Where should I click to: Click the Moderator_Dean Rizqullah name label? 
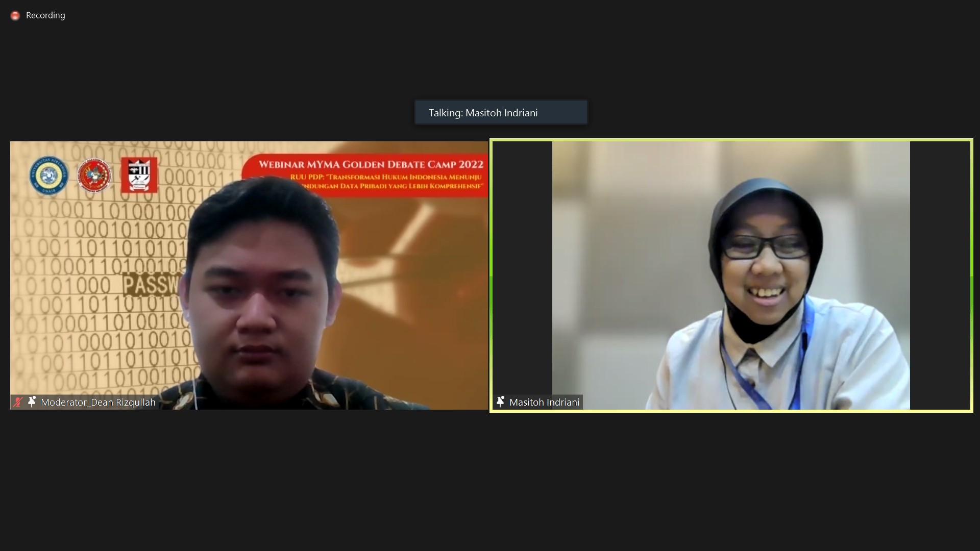(98, 403)
